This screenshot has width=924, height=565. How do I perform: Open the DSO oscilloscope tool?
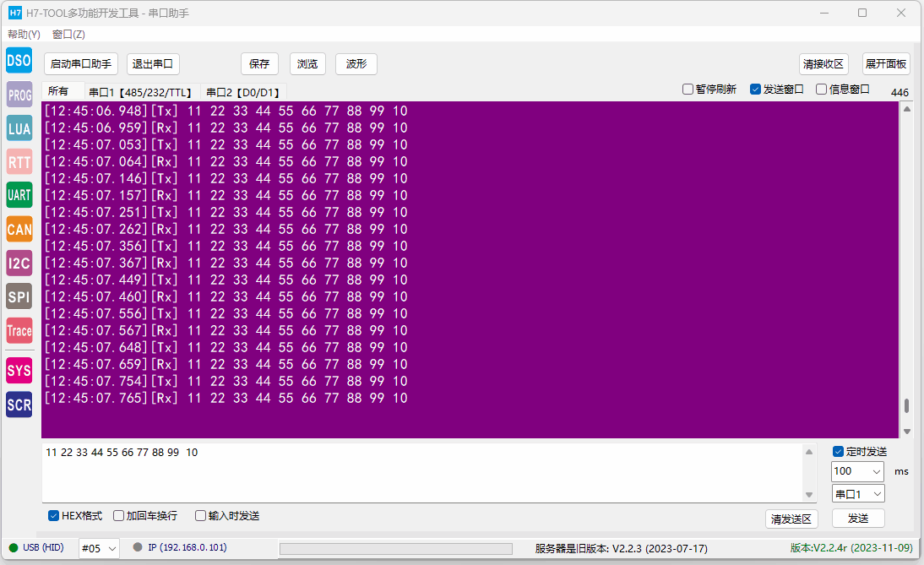click(x=19, y=61)
